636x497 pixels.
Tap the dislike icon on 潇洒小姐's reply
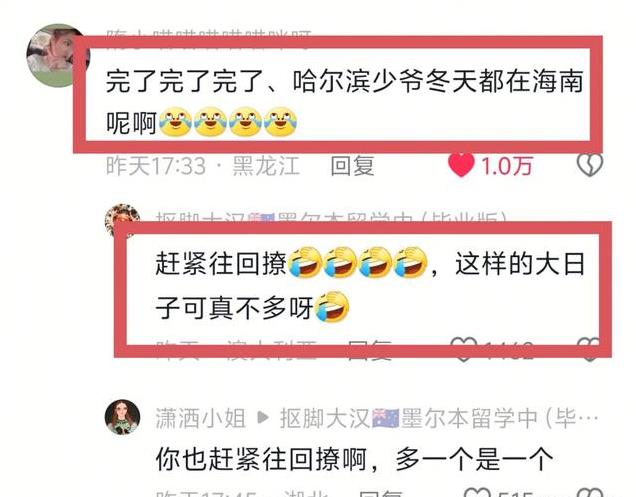point(591,492)
